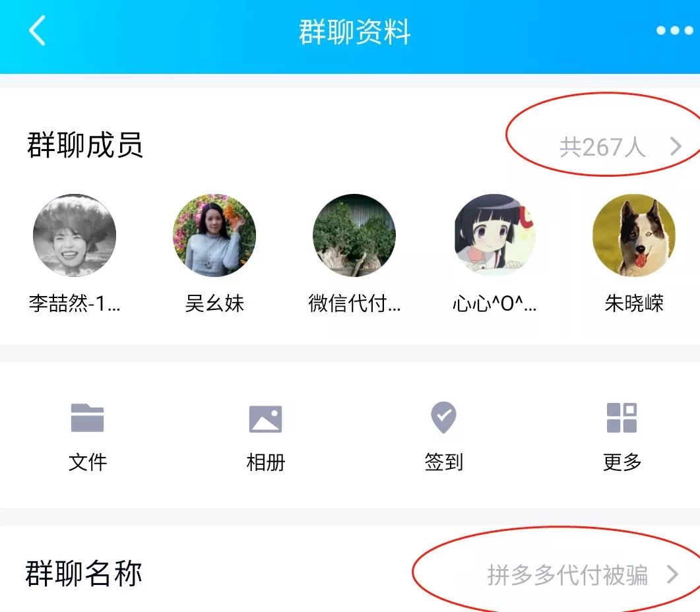Tap the 签到 check-in icon

(443, 417)
